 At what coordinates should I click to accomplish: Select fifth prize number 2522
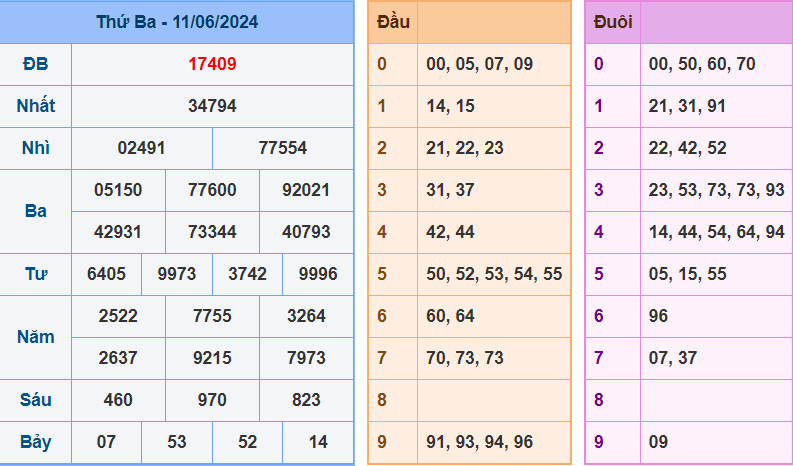(118, 316)
